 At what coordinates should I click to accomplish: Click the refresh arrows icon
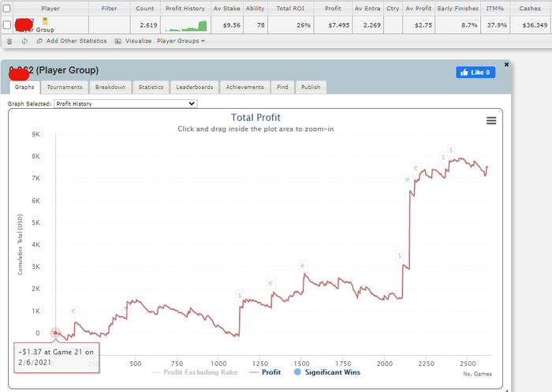click(24, 41)
